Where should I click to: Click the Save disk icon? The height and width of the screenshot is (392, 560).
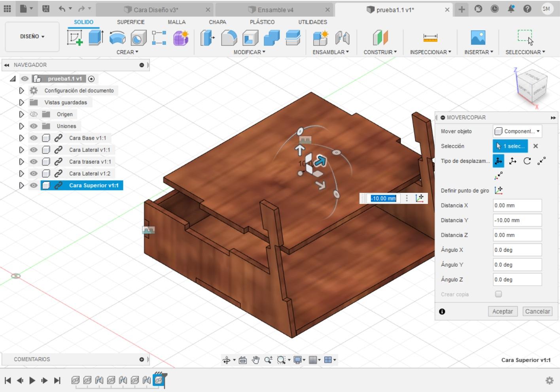[46, 9]
